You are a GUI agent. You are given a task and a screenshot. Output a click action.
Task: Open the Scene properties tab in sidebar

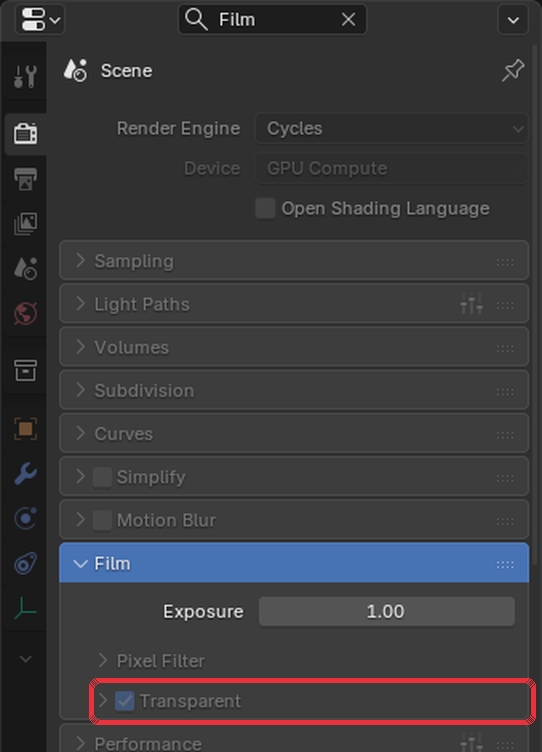[25, 268]
